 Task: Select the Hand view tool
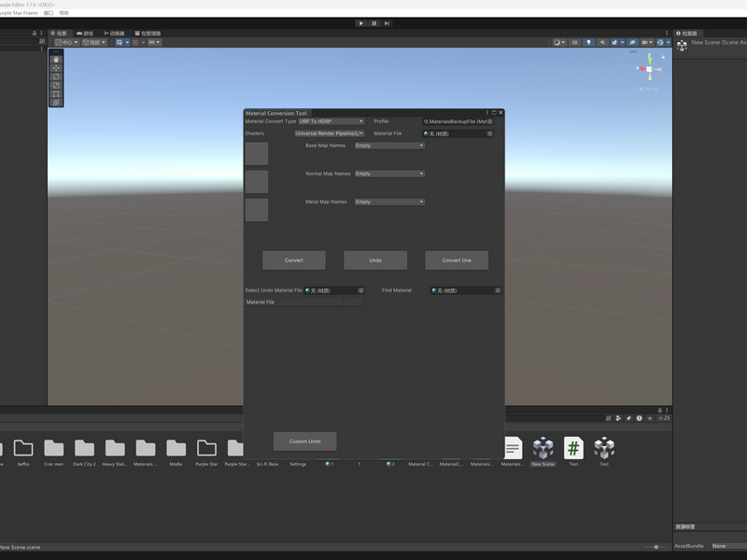[x=56, y=60]
